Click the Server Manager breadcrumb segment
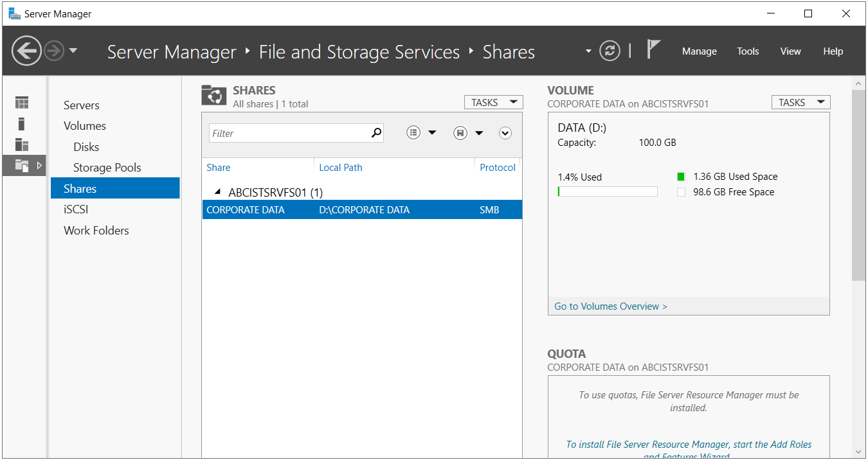This screenshot has height=460, width=868. [x=172, y=52]
